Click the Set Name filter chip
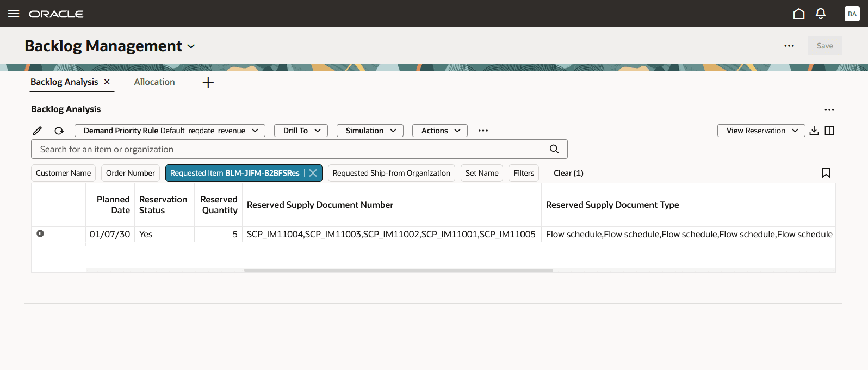 point(482,173)
